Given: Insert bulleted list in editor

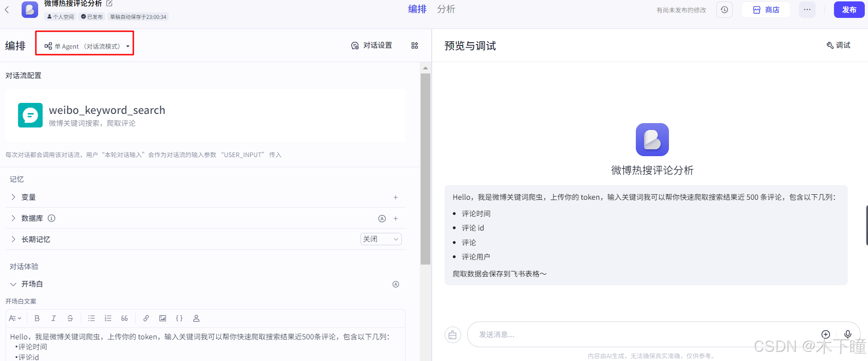Looking at the screenshot, I should [x=91, y=318].
